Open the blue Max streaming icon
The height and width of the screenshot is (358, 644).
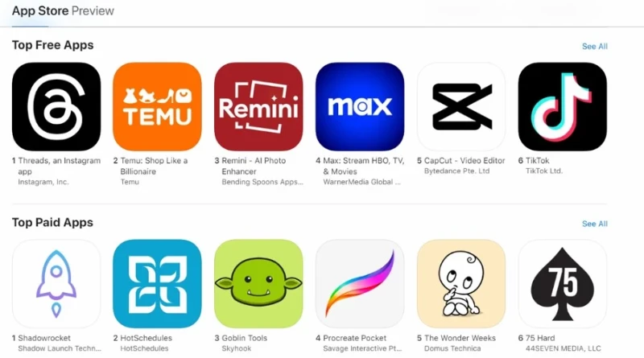click(360, 107)
